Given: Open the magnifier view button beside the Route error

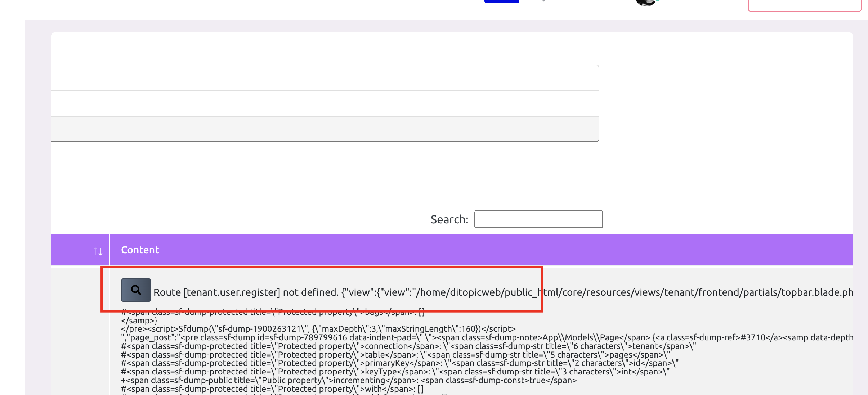Looking at the screenshot, I should point(136,290).
